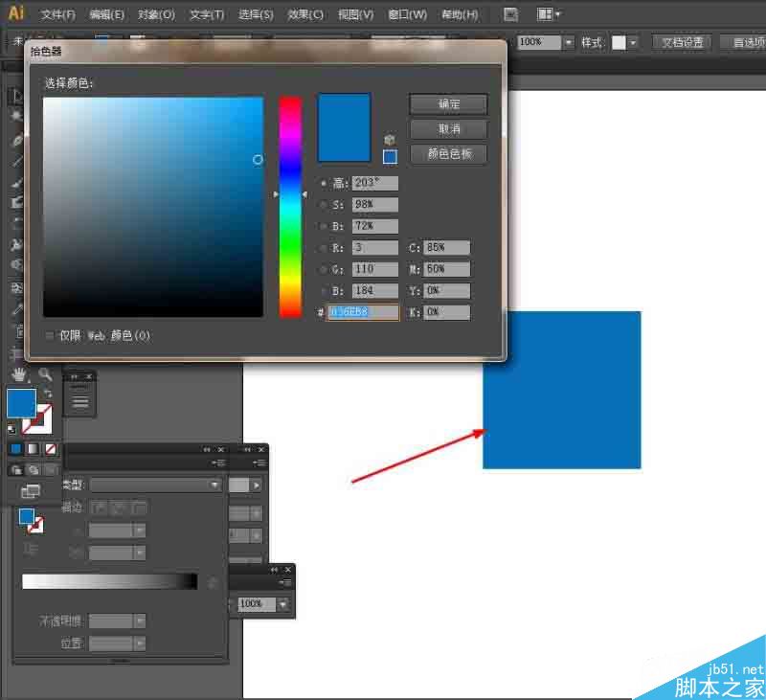Collapse the gradient panel double-arrow icon
The image size is (766, 700).
coord(207,449)
